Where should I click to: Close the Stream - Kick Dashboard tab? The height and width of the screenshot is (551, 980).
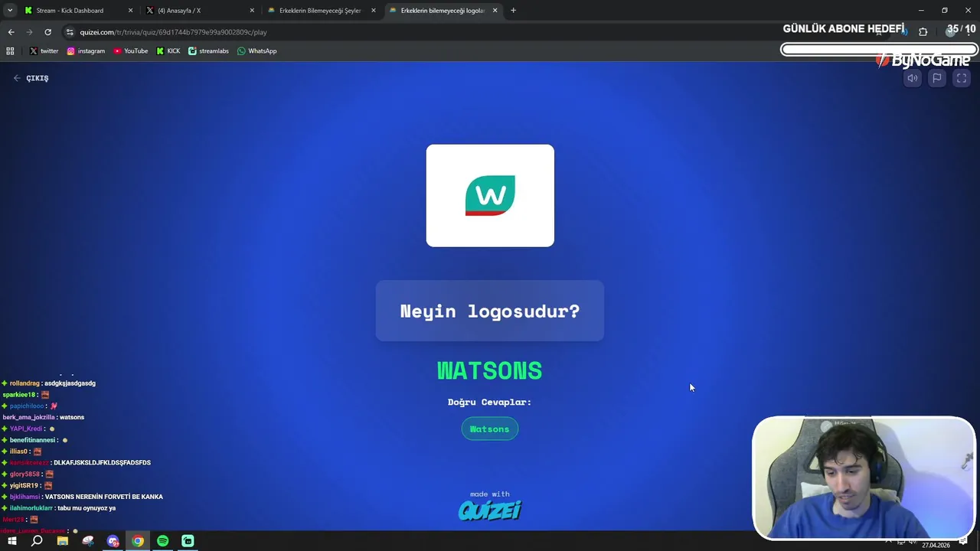tap(130, 11)
